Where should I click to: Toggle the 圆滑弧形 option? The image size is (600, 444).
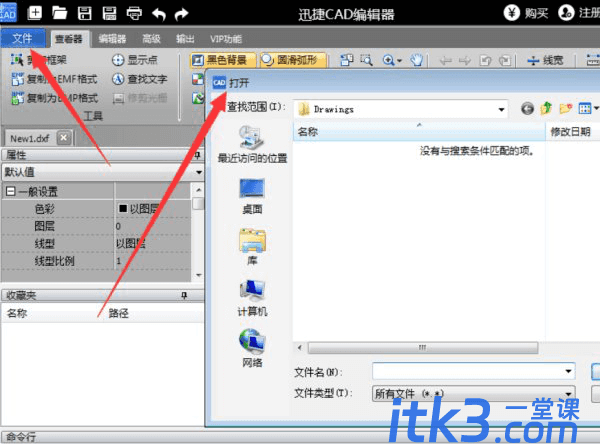click(x=293, y=60)
